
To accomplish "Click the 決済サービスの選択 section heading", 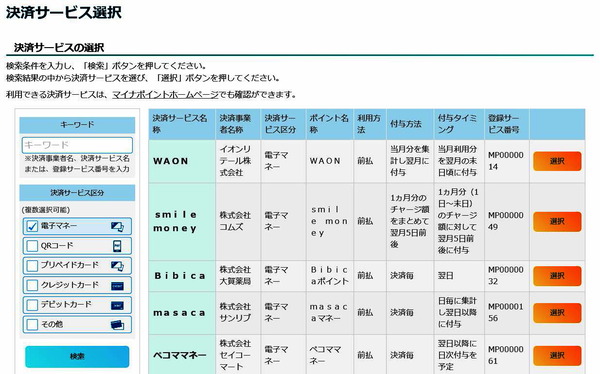I will (x=59, y=47).
